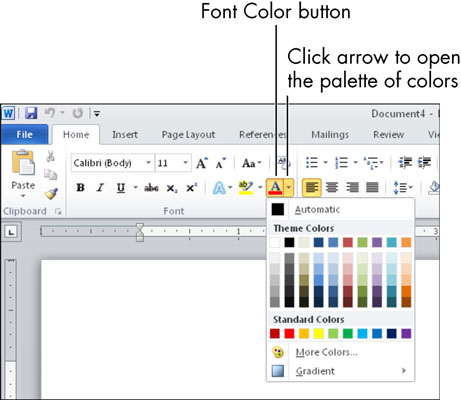Open the Page Layout tab
This screenshot has width=461, height=400.
[188, 135]
